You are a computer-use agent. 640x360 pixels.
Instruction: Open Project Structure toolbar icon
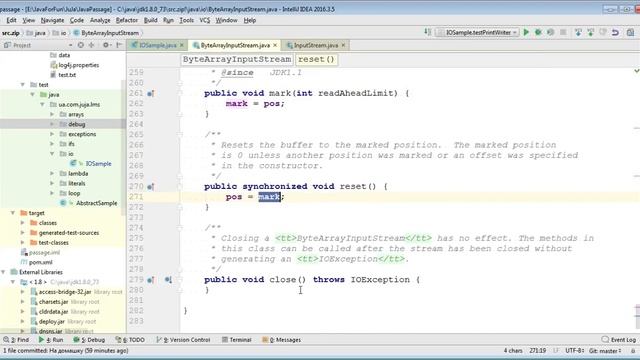click(630, 32)
